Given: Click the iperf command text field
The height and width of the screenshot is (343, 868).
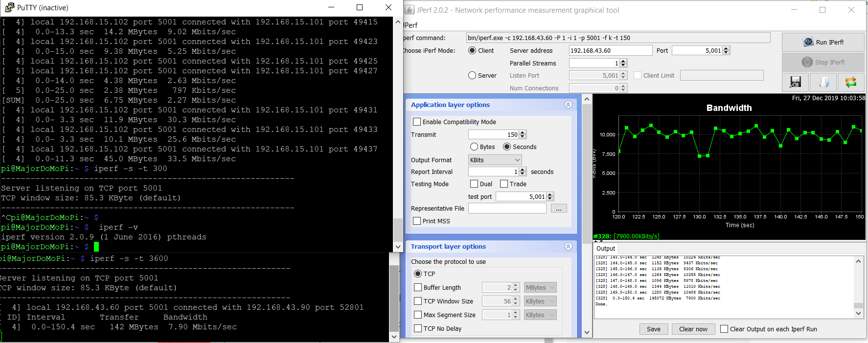Looking at the screenshot, I should coord(618,38).
